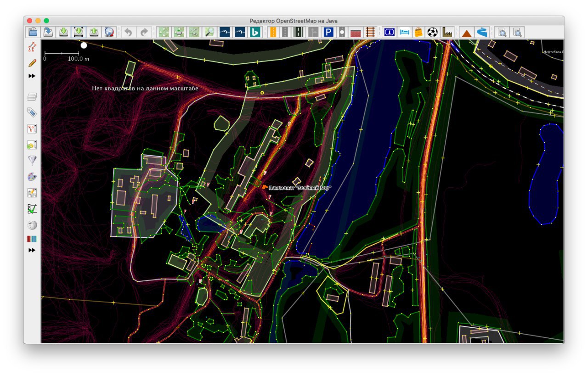Viewport: 588px width, 375px height.
Task: Pick the red brick wall preset
Action: (356, 32)
